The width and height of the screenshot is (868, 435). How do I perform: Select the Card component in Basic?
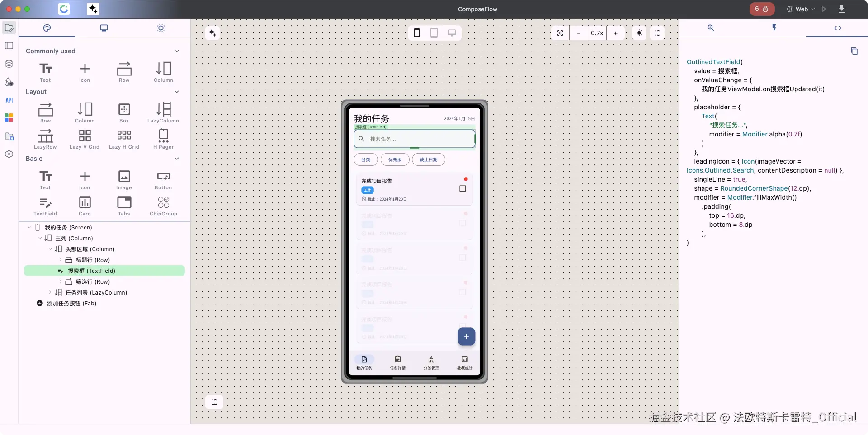pos(85,206)
